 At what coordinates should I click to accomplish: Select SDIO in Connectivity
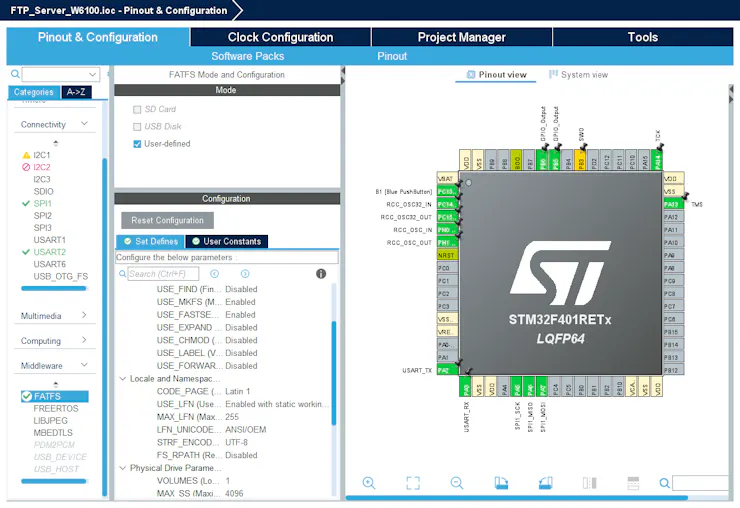(x=43, y=192)
